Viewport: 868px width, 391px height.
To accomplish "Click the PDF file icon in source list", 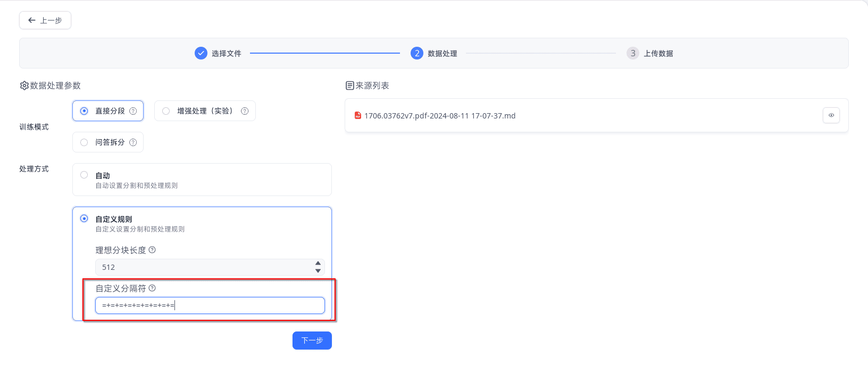I will click(x=358, y=115).
